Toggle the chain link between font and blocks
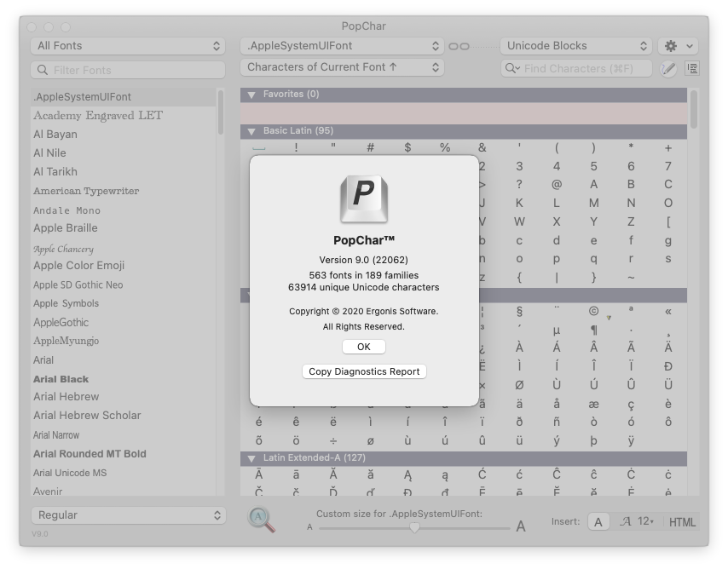728x569 pixels. coord(459,46)
